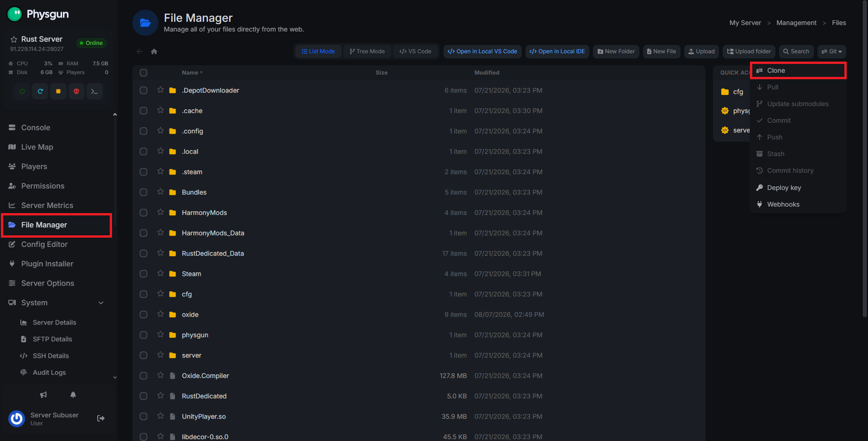Restart the server with the blue refresh icon
Screen dimensions: 868x441
[40, 91]
